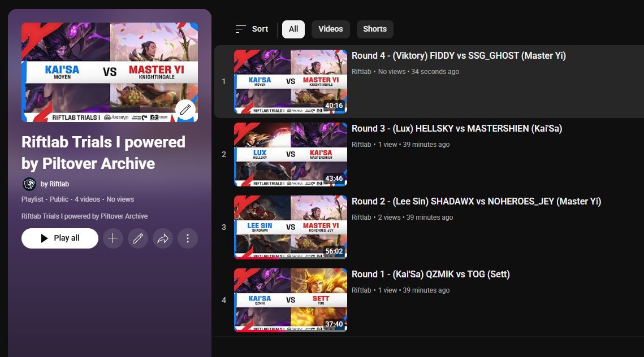Click the '2 views · 39 minutes ago' text
Image resolution: width=644 pixels, height=357 pixels.
point(415,217)
